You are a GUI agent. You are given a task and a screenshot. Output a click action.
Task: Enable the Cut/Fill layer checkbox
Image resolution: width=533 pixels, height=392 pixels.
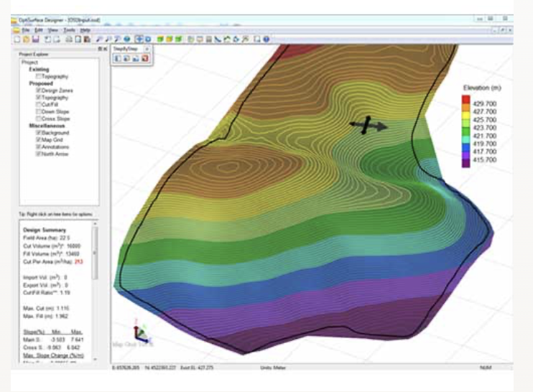39,104
